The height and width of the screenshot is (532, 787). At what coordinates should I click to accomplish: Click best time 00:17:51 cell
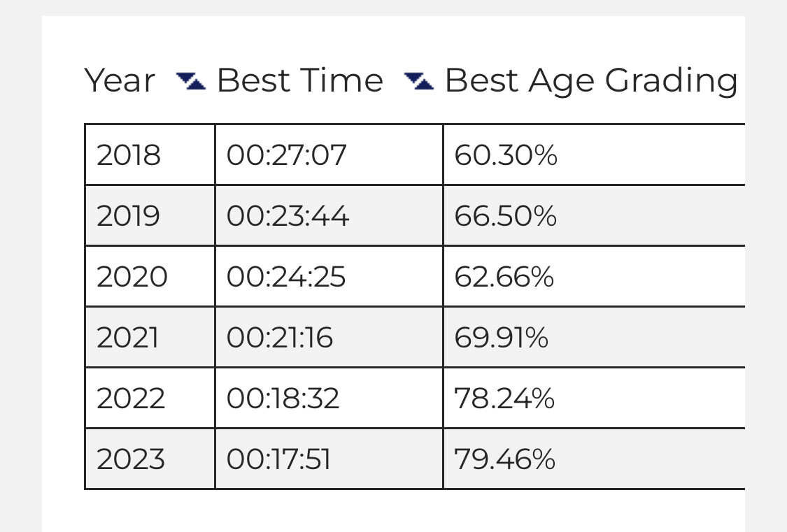(x=329, y=459)
